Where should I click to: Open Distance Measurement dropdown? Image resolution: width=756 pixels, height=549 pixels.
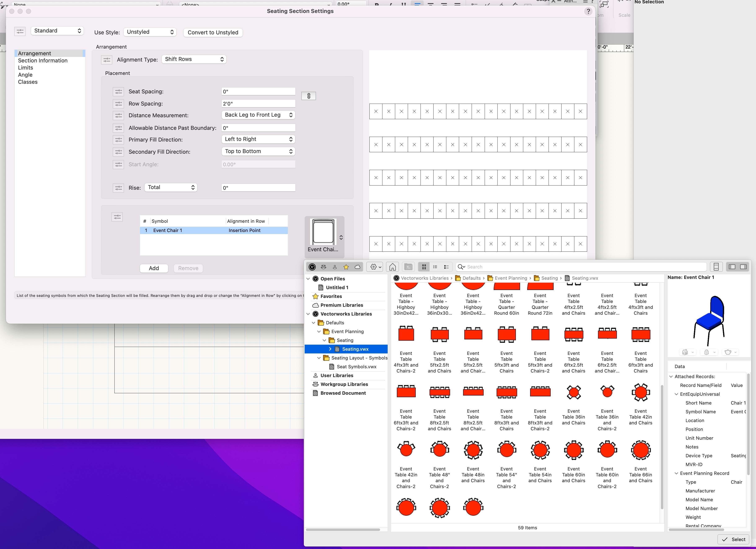click(258, 115)
